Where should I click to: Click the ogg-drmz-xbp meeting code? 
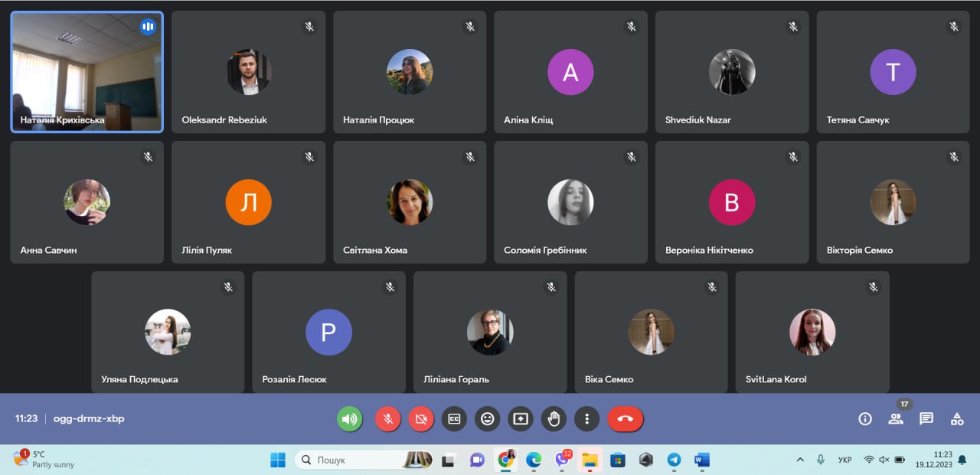tap(89, 418)
